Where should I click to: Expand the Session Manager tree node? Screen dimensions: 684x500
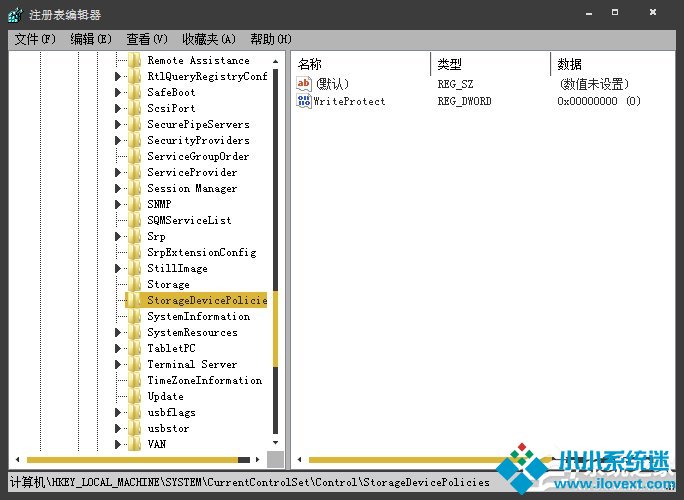pos(118,188)
